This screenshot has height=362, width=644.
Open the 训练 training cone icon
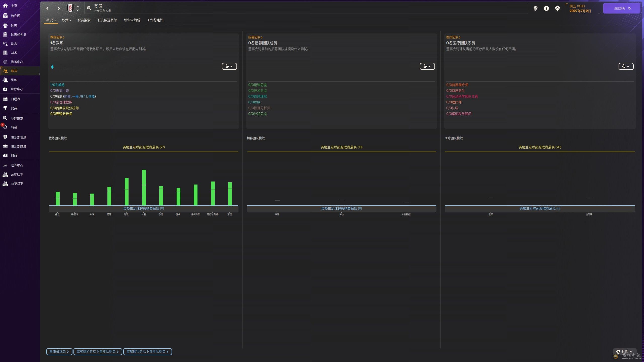[5, 80]
